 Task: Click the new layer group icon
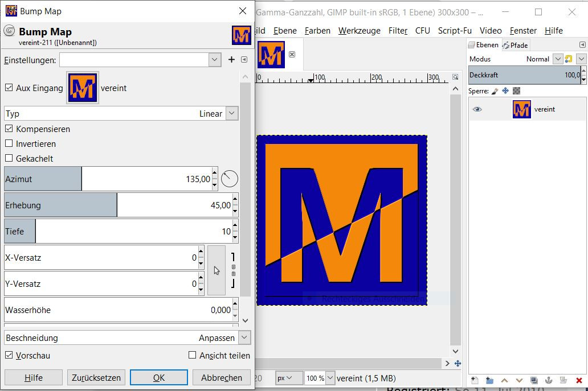point(489,380)
